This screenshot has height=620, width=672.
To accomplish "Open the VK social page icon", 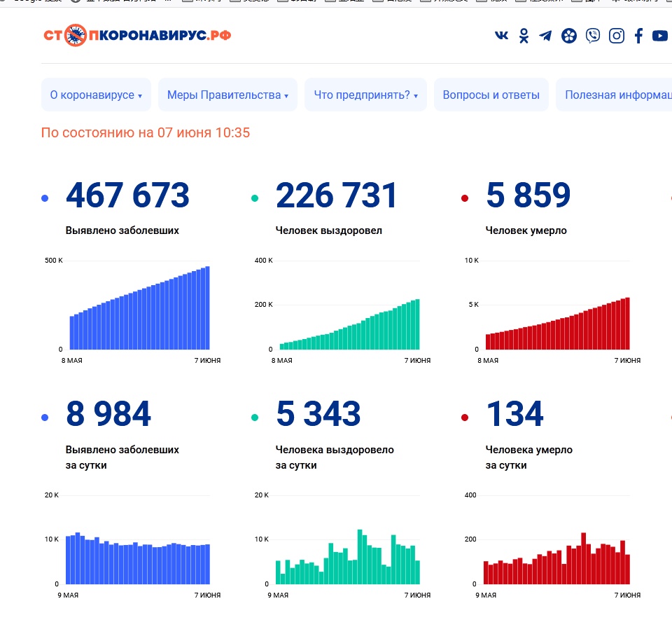I will tap(501, 36).
